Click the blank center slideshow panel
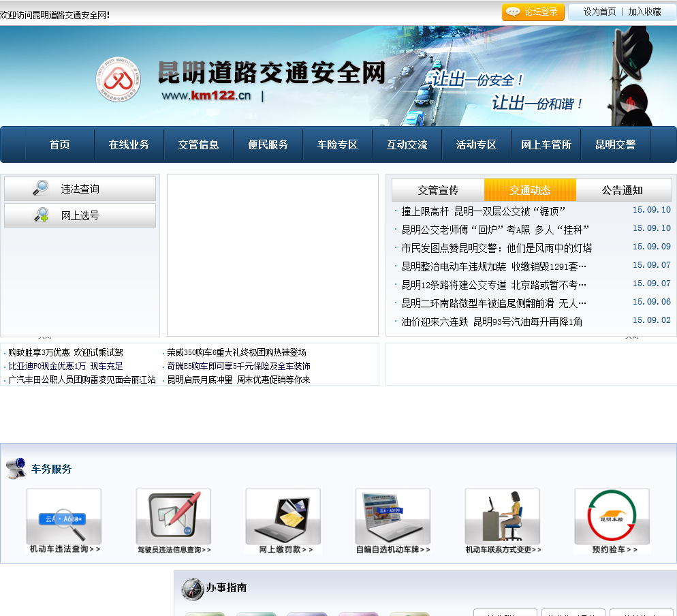Image resolution: width=677 pixels, height=616 pixels. pyautogui.click(x=272, y=255)
